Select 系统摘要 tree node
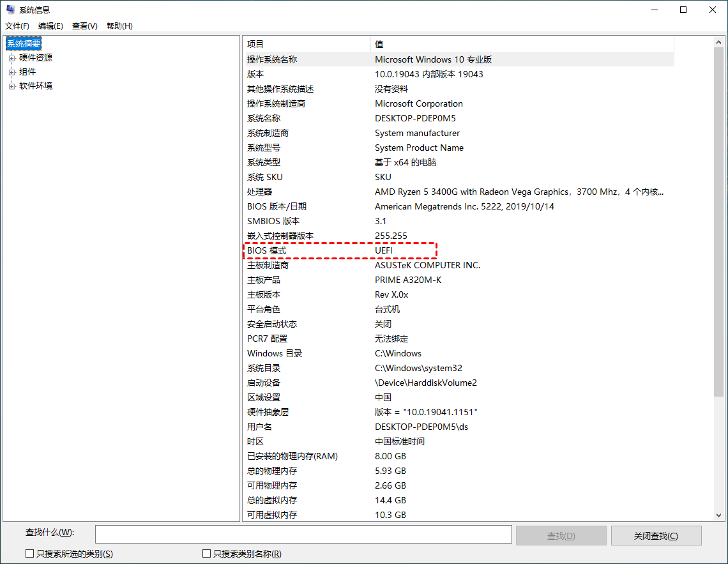 coord(24,43)
